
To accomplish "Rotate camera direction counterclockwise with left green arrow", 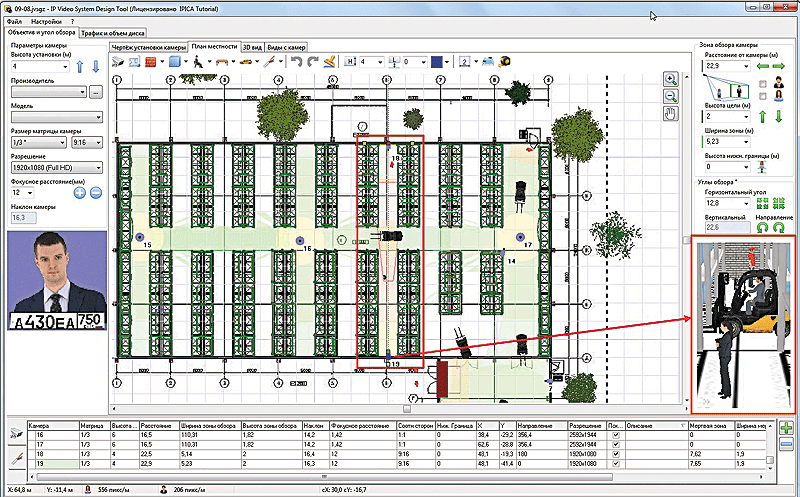I will point(763,228).
